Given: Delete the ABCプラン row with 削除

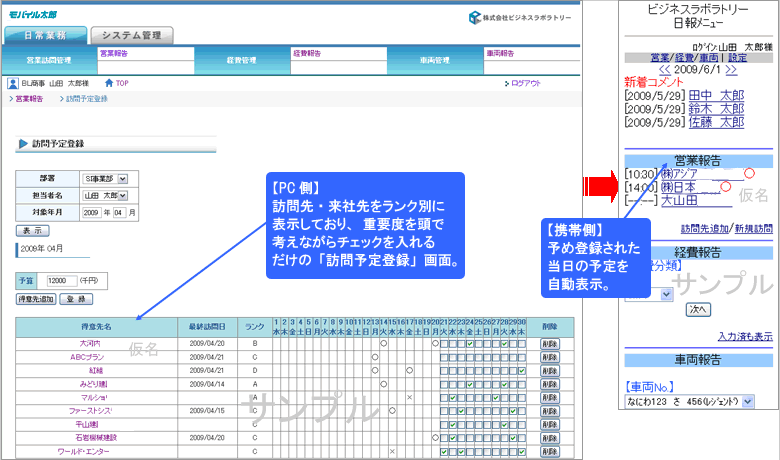Looking at the screenshot, I should (x=550, y=357).
